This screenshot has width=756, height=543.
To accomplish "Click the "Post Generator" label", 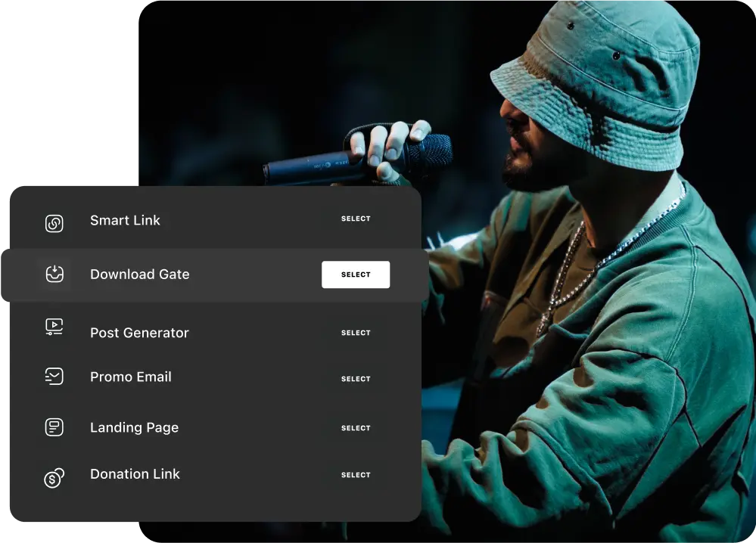I will coord(139,333).
